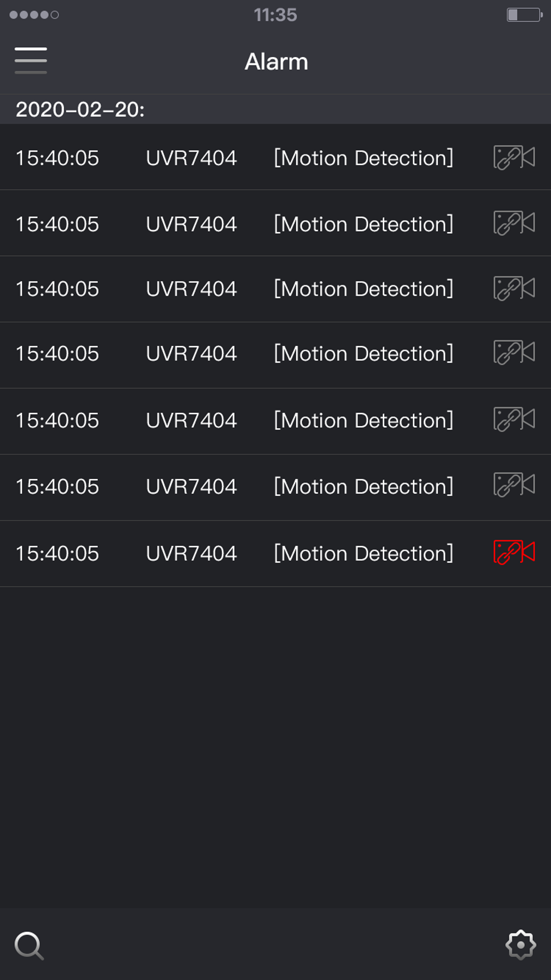The width and height of the screenshot is (551, 980).
Task: Tap linked-video icon on fourth alarm row
Action: (514, 353)
